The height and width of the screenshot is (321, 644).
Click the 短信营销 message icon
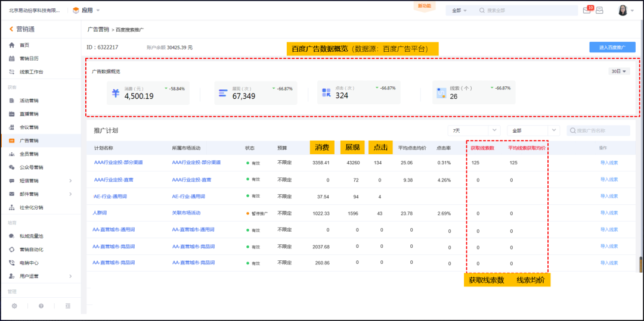[11, 181]
